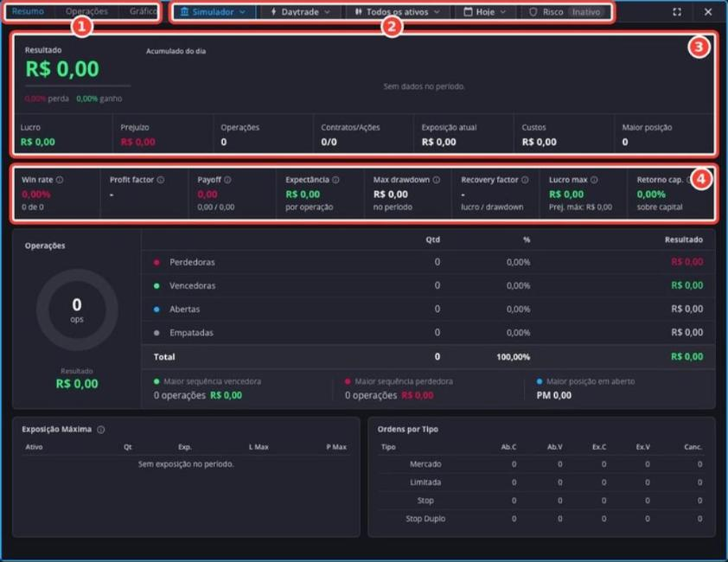This screenshot has height=562, width=728.
Task: Click the Canc. column header
Action: tap(693, 447)
